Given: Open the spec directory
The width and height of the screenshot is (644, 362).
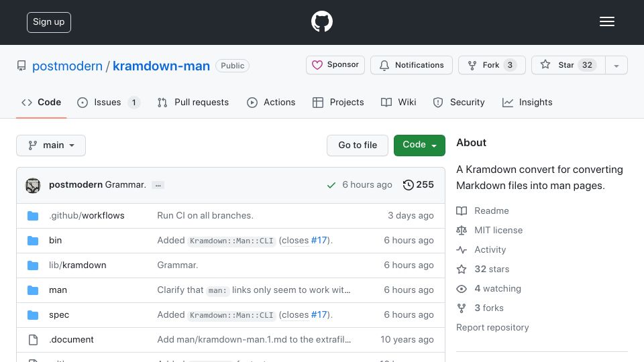Looking at the screenshot, I should pos(59,315).
